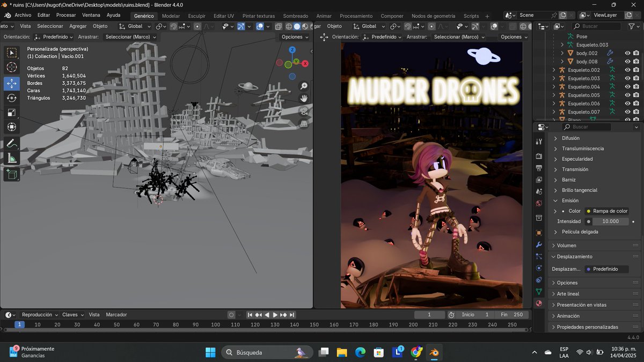The image size is (644, 362).
Task: Open the World properties tab
Action: pos(539,204)
